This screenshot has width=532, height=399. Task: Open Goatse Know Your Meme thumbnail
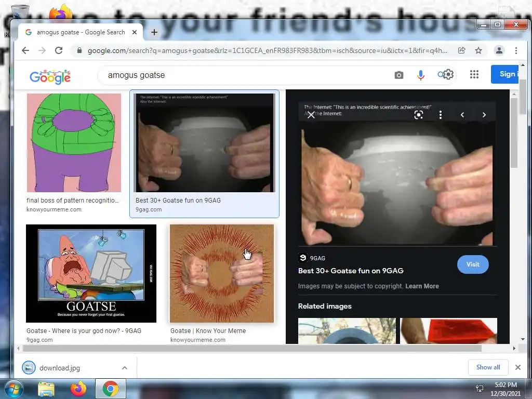(222, 273)
